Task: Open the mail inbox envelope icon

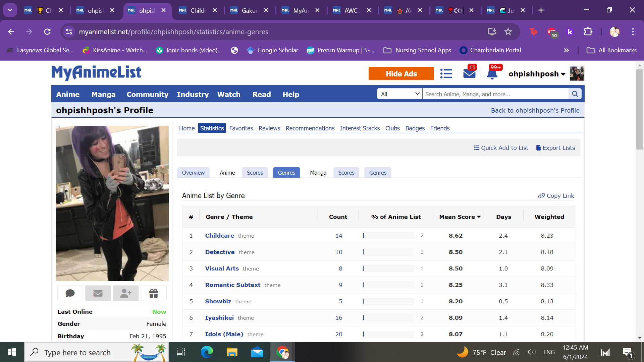Action: tap(469, 73)
